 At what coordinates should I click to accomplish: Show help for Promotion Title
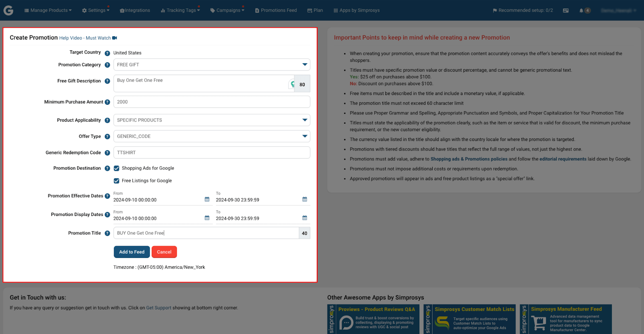[107, 233]
